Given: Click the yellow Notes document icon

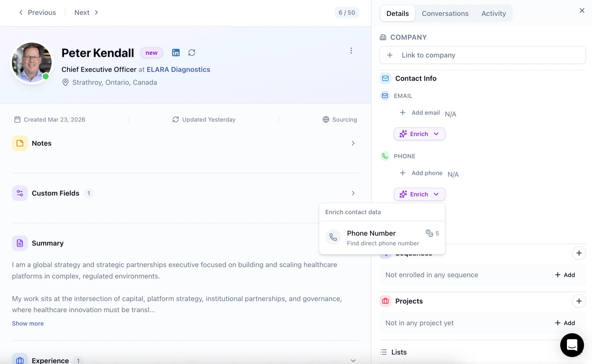Looking at the screenshot, I should (20, 143).
